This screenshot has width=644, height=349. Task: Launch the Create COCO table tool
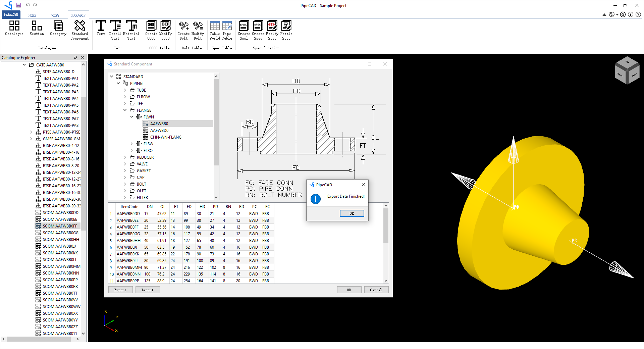click(x=151, y=30)
